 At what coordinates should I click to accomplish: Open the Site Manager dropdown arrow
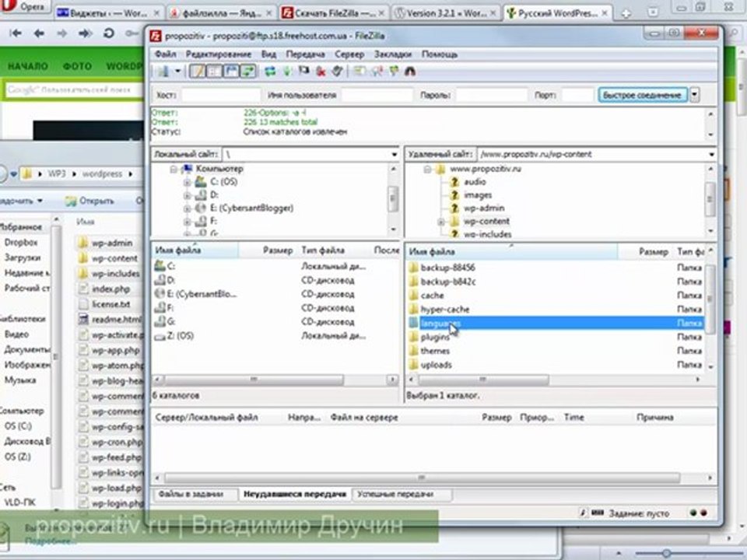click(x=177, y=72)
